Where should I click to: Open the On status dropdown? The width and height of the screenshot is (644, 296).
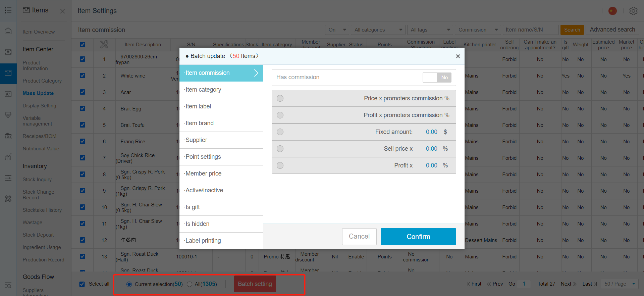tap(337, 30)
